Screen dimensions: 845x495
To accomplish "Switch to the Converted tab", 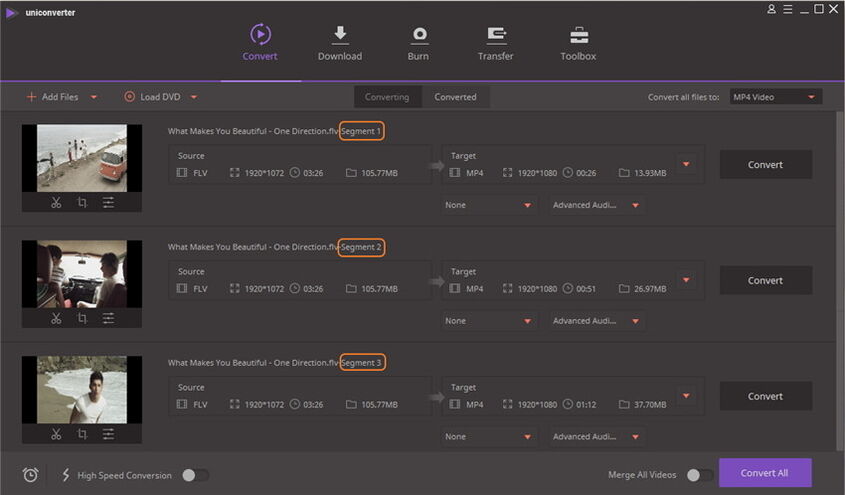I will click(455, 97).
